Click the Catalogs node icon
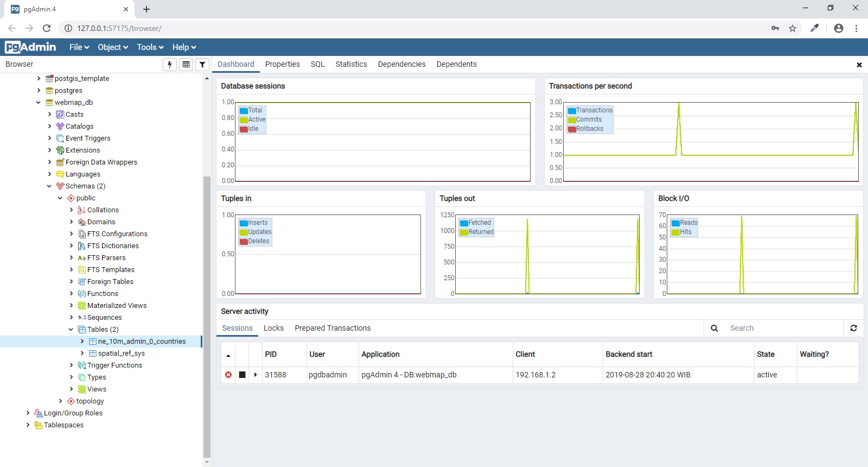This screenshot has width=868, height=467. click(60, 127)
